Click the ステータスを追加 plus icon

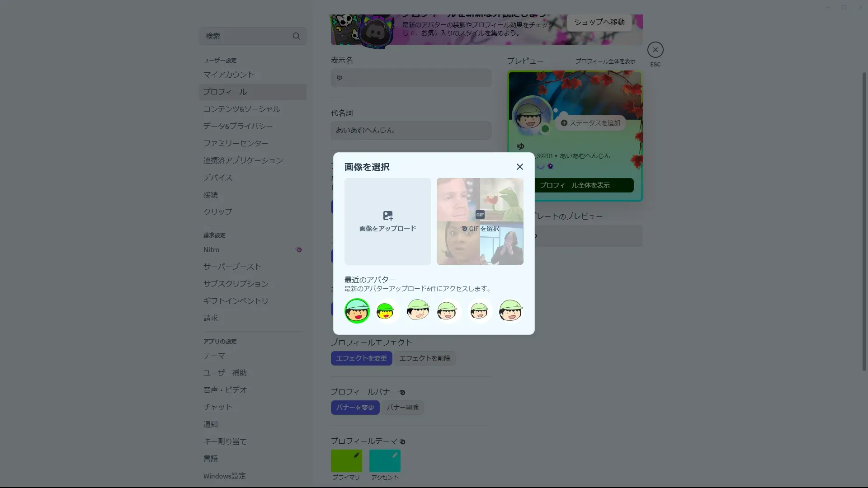point(564,123)
